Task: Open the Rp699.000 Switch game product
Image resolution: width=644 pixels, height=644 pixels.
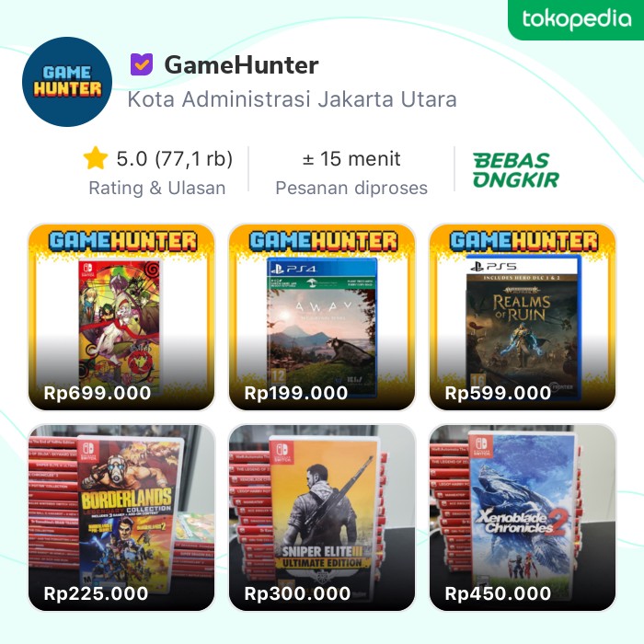Action: [x=121, y=316]
